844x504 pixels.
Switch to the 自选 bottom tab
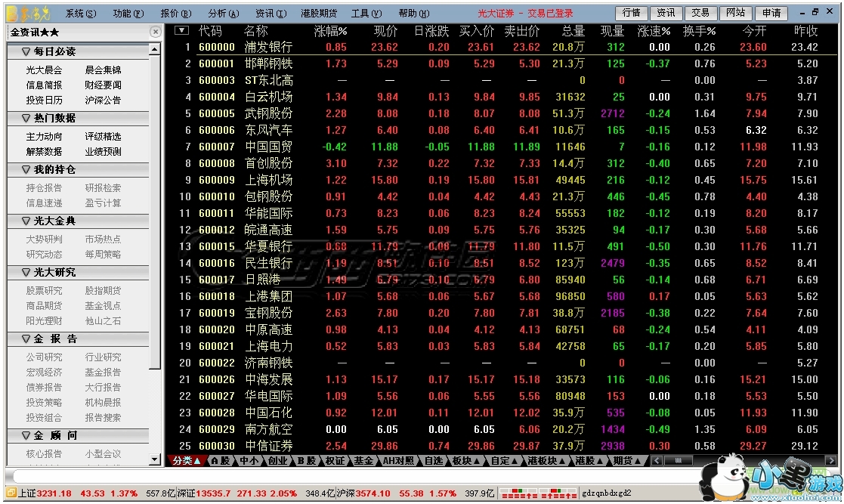433,461
